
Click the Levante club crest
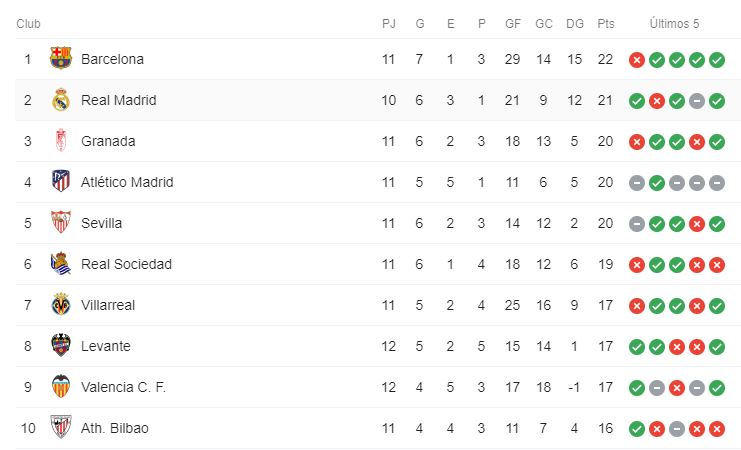(61, 346)
